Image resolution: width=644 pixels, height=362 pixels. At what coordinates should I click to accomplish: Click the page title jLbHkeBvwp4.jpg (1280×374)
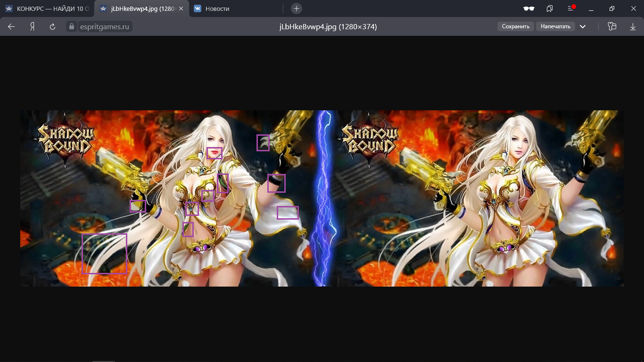pos(328,27)
